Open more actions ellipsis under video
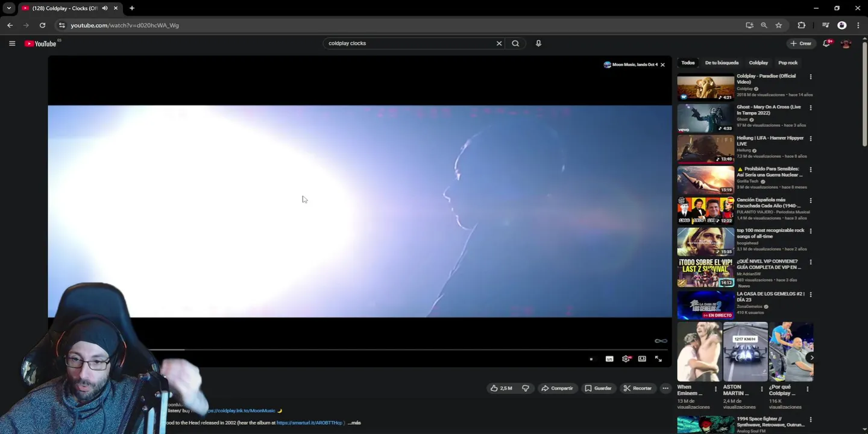The height and width of the screenshot is (434, 868). (665, 388)
